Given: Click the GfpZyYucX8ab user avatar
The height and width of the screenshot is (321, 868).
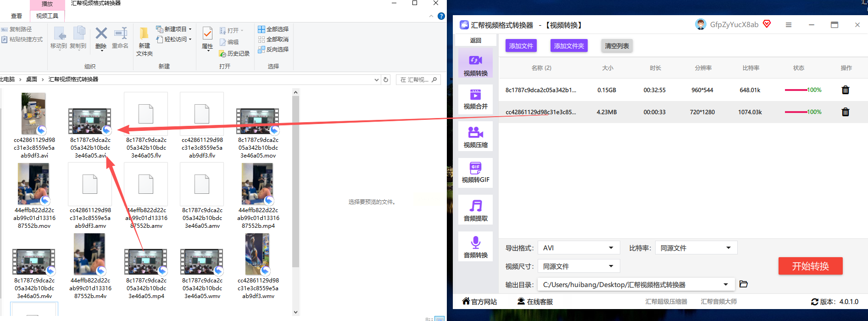Looking at the screenshot, I should pyautogui.click(x=701, y=24).
